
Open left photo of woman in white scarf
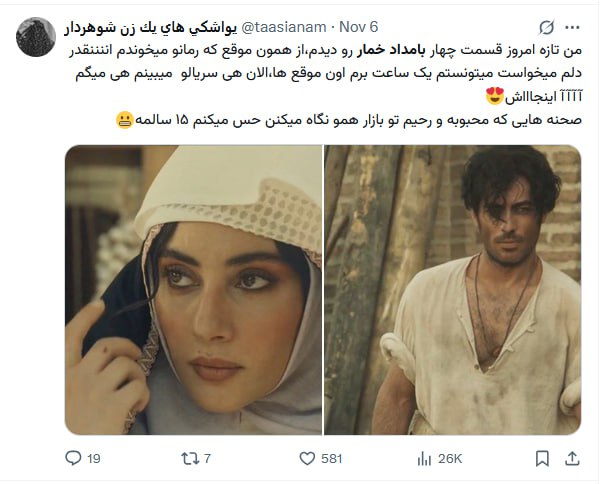193,290
